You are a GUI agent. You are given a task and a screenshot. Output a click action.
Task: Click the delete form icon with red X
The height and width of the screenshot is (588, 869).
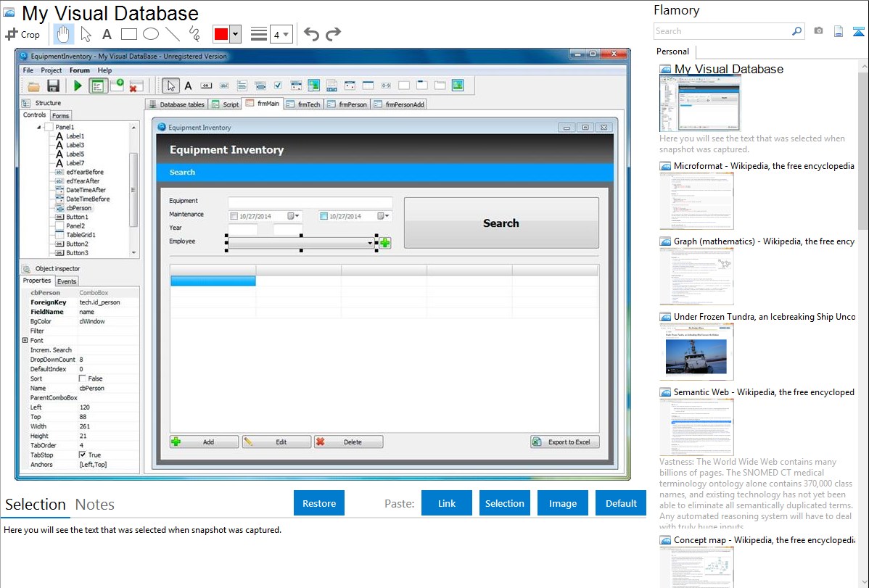pos(136,86)
